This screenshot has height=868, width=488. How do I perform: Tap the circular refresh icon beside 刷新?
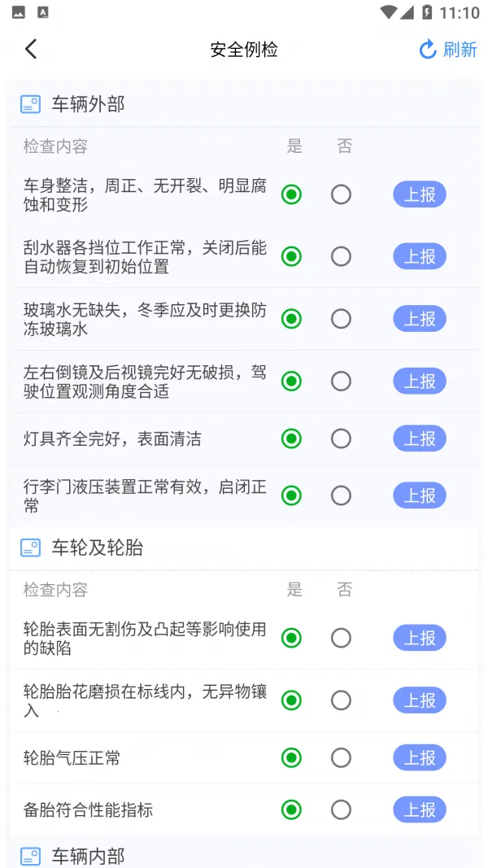pyautogui.click(x=427, y=49)
